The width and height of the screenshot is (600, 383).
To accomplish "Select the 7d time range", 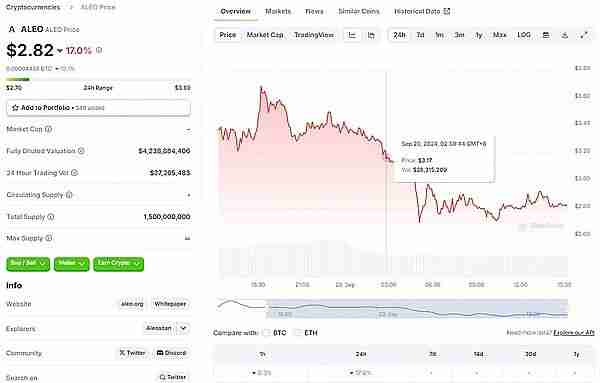I will coord(420,35).
